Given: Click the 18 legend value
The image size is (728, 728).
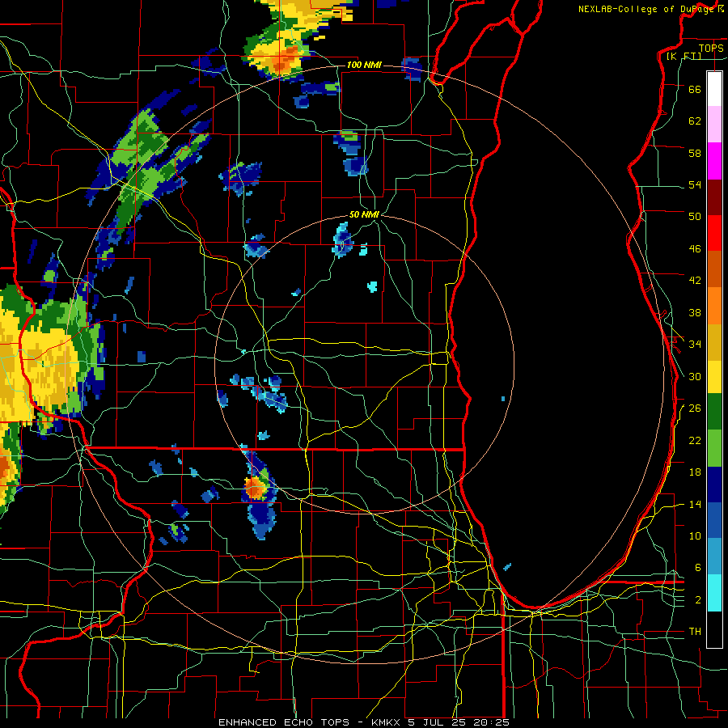Looking at the screenshot, I should (695, 472).
